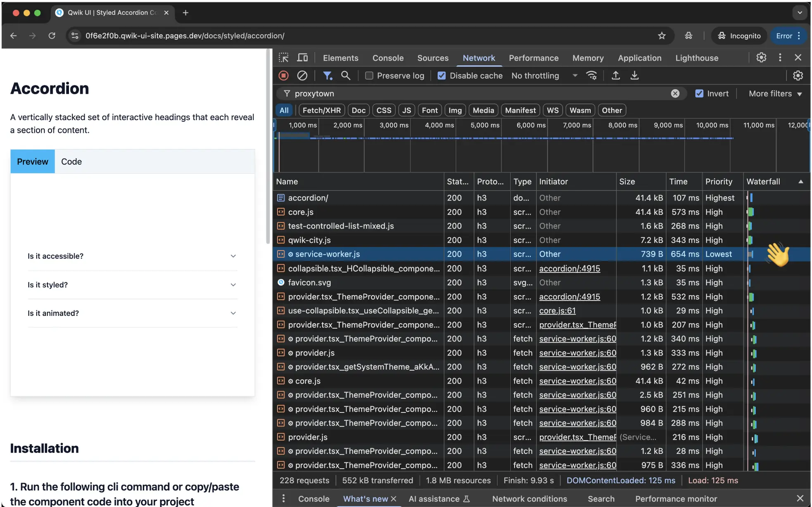Clear the network log
The image size is (812, 507).
(x=302, y=76)
